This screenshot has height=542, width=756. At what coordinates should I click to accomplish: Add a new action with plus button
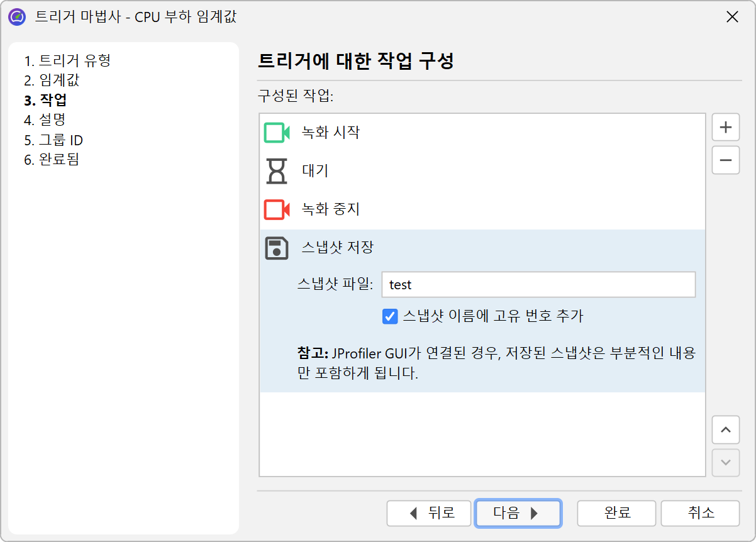pyautogui.click(x=725, y=128)
